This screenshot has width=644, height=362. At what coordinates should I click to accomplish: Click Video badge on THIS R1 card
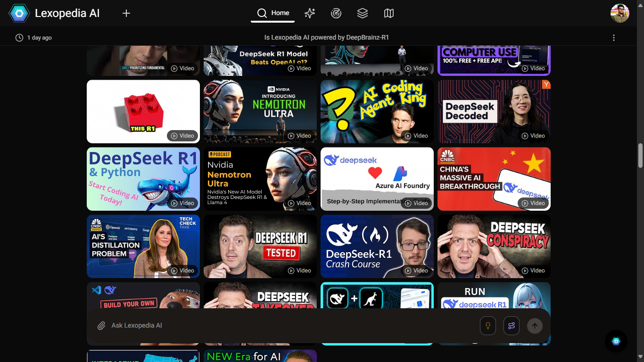182,136
